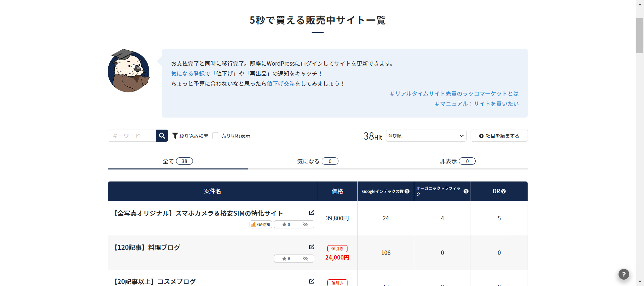Open external link for スマホカメラ＆格安SIM site
Screen dimensions: 644x286
[x=312, y=213]
